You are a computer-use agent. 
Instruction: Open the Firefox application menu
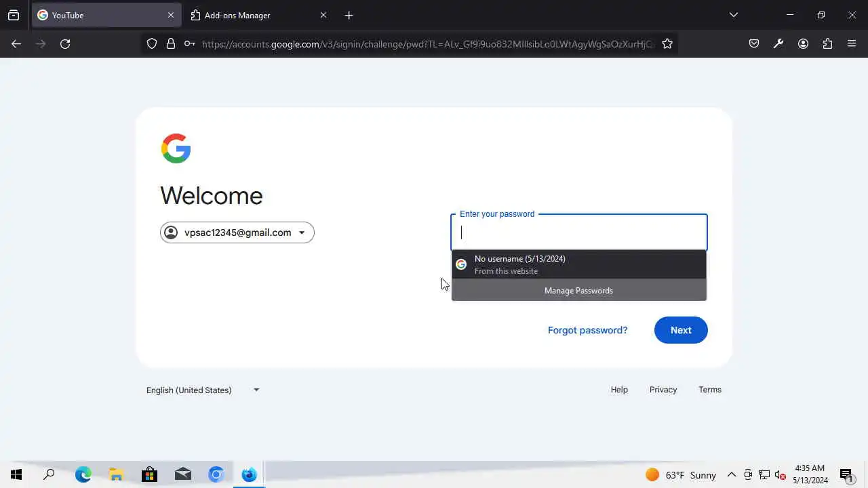click(852, 43)
